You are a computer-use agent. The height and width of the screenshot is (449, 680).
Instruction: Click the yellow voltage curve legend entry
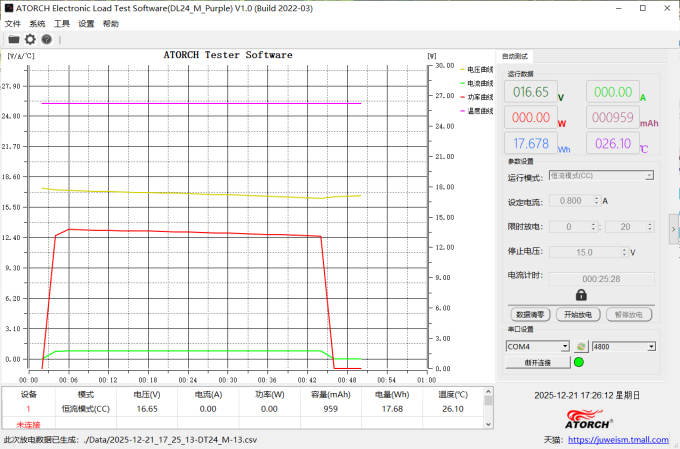pyautogui.click(x=477, y=70)
